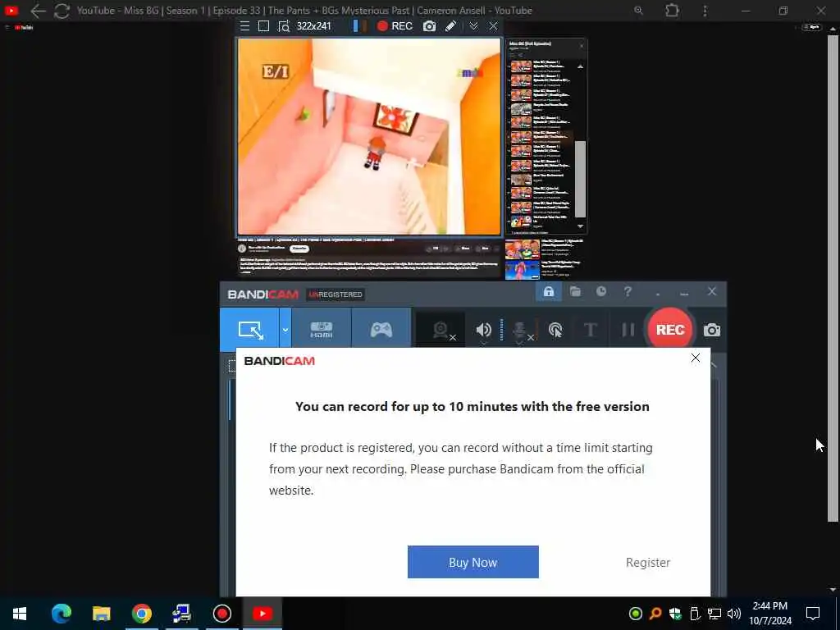Open the three-dot browser menu

[x=705, y=11]
